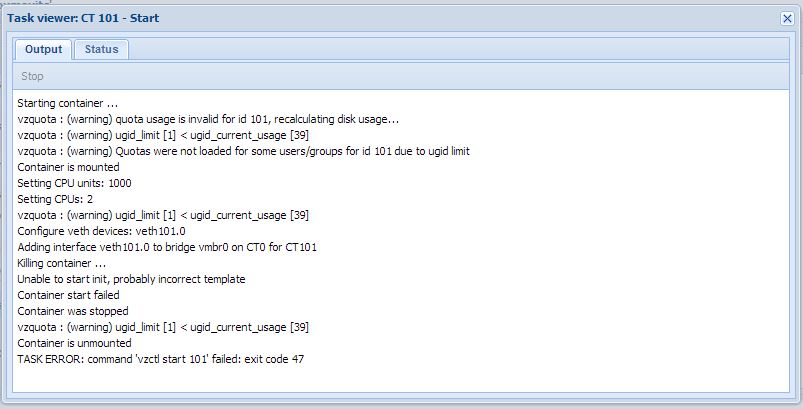This screenshot has width=803, height=409.
Task: Click the 'Container start failed' log line
Action: pos(67,295)
